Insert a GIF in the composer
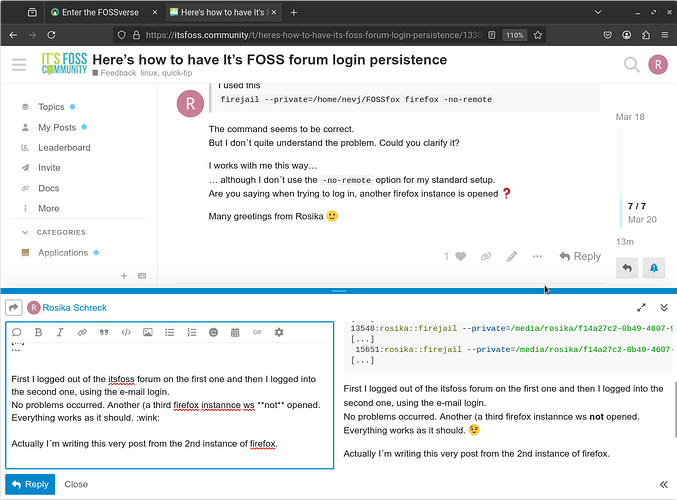 click(x=257, y=332)
